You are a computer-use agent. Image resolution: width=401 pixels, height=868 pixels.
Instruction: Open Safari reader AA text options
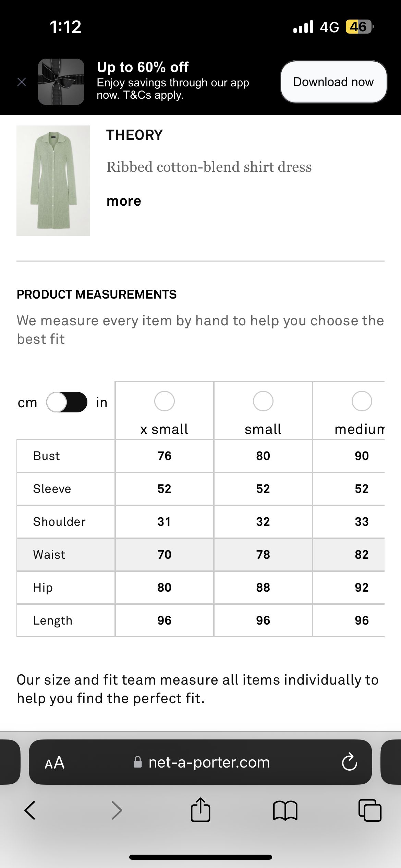[x=54, y=763]
